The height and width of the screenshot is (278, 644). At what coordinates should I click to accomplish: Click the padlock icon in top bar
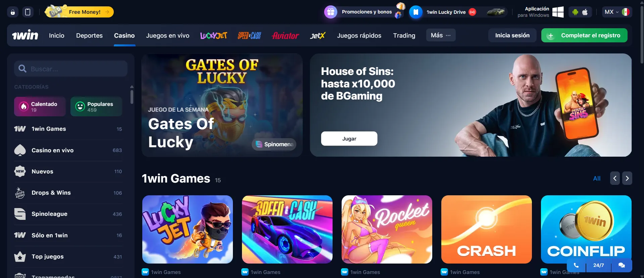pos(13,12)
